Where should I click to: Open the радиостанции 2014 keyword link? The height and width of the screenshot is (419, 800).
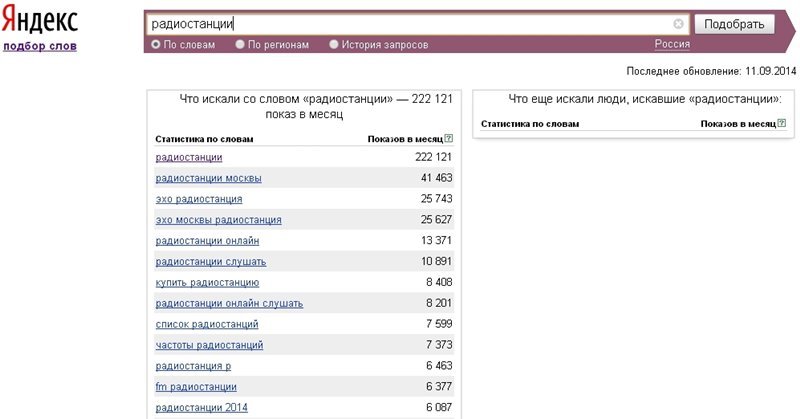[202, 408]
